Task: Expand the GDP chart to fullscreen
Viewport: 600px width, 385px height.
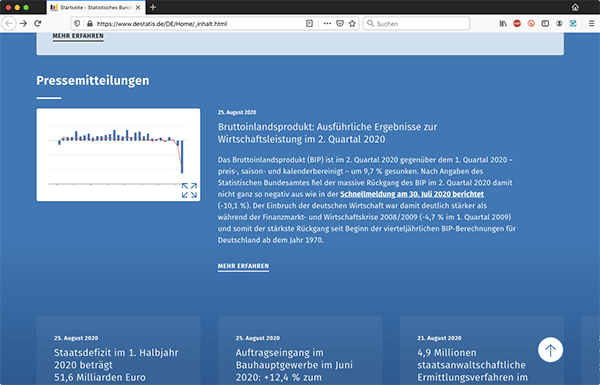Action: click(189, 190)
